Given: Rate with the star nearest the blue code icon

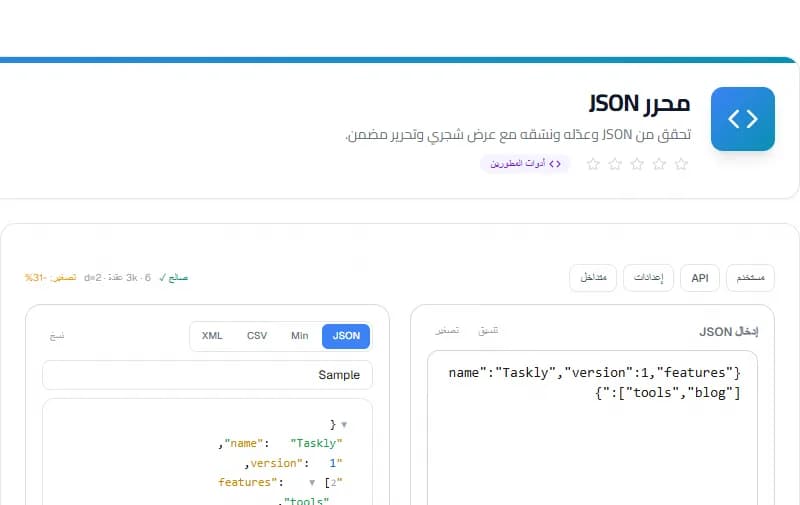Looking at the screenshot, I should coord(681,164).
